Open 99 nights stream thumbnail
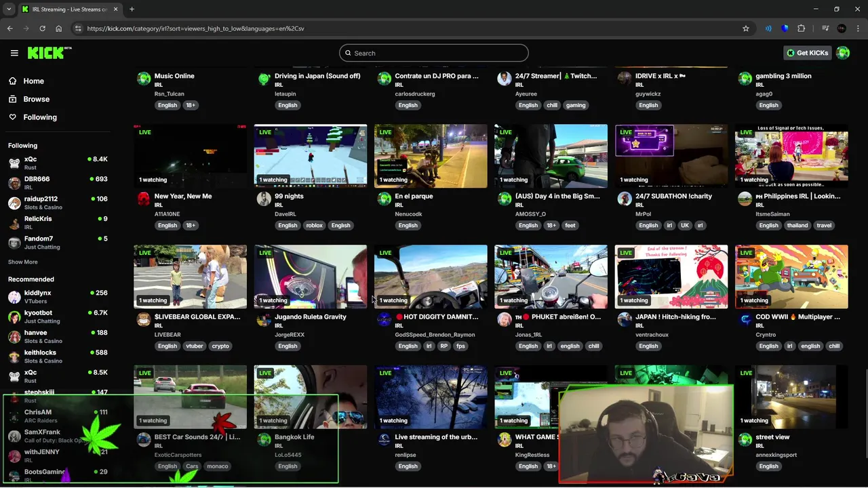The image size is (868, 488). coord(311,156)
